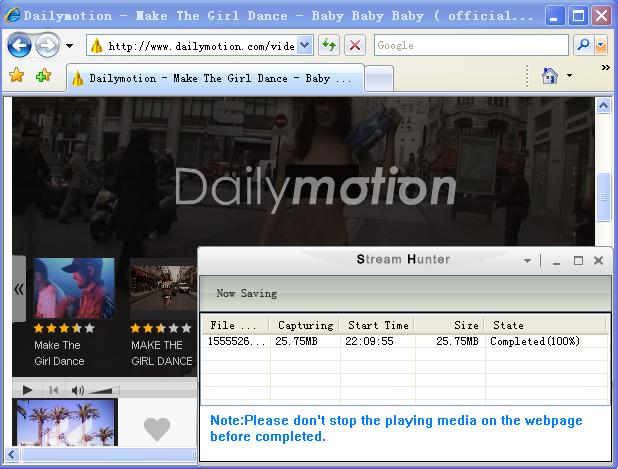Image resolution: width=618 pixels, height=469 pixels.
Task: Restart video with the skip-to-start button
Action: click(x=53, y=390)
